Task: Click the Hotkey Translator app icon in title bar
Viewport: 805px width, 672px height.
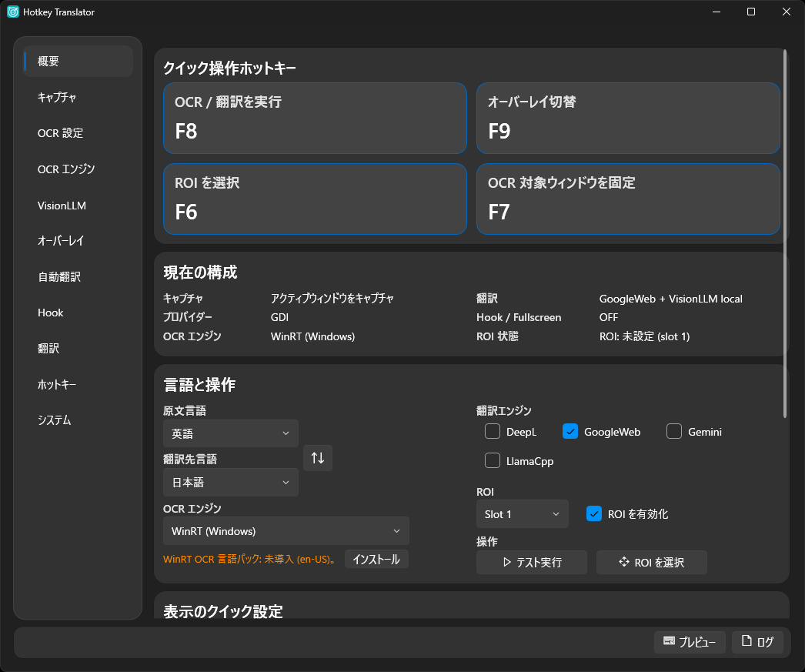Action: [x=13, y=12]
